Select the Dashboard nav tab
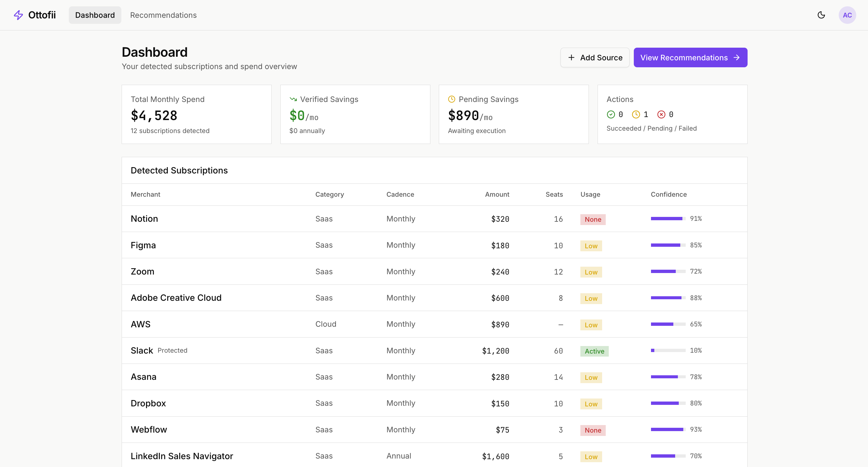 tap(95, 15)
